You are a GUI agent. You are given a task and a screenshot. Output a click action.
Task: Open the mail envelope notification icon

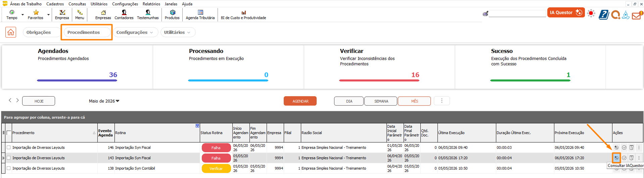(x=637, y=15)
